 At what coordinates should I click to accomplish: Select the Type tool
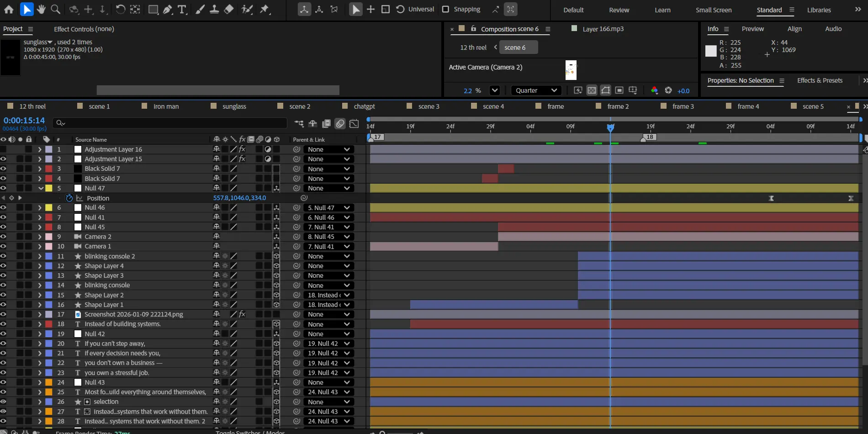182,9
